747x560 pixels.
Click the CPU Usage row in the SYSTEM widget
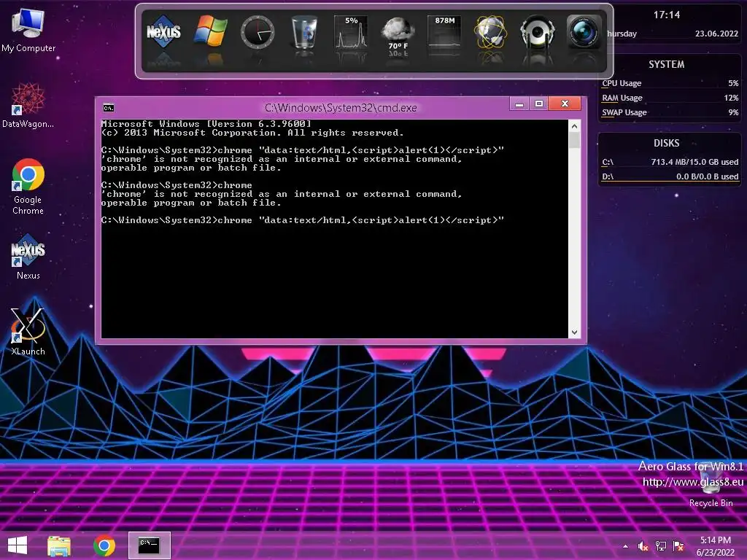670,83
